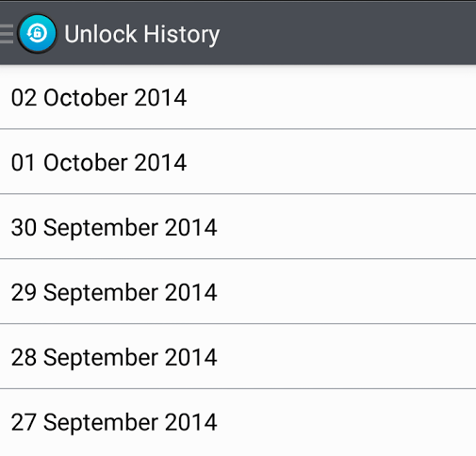Show unlocks from the latest date listed
The width and height of the screenshot is (476, 456).
pyautogui.click(x=238, y=97)
